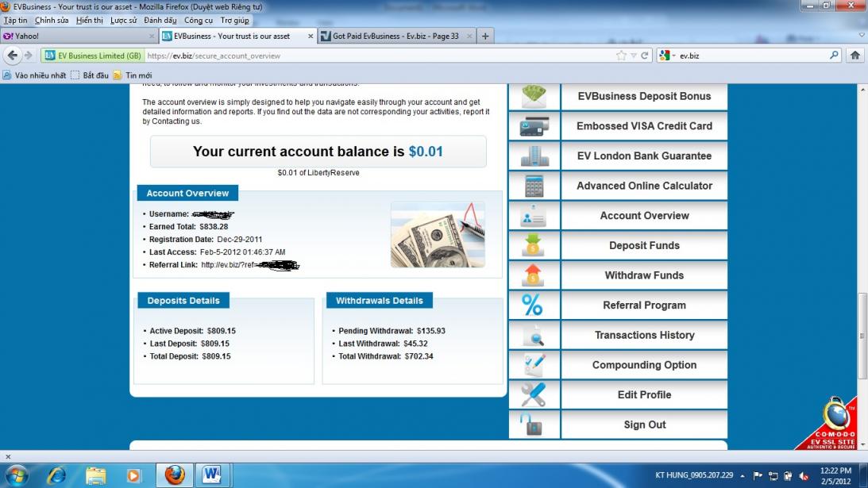This screenshot has width=868, height=488.
Task: Open the Chỉnh sửa menu
Action: (x=52, y=21)
